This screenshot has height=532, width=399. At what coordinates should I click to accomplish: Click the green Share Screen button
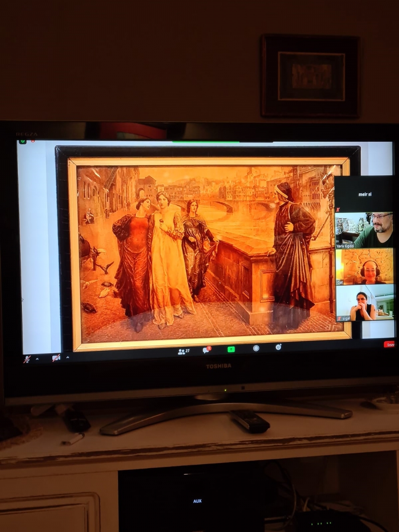pyautogui.click(x=231, y=349)
